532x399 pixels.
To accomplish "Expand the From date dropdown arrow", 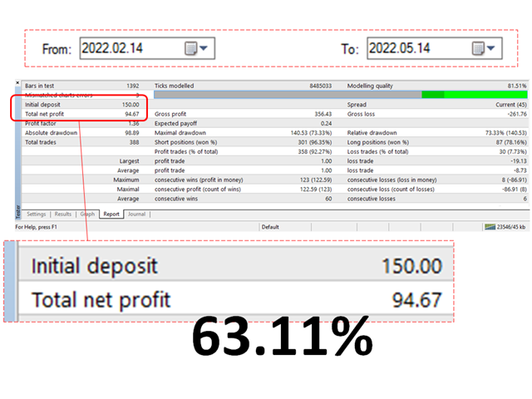I will (x=204, y=48).
